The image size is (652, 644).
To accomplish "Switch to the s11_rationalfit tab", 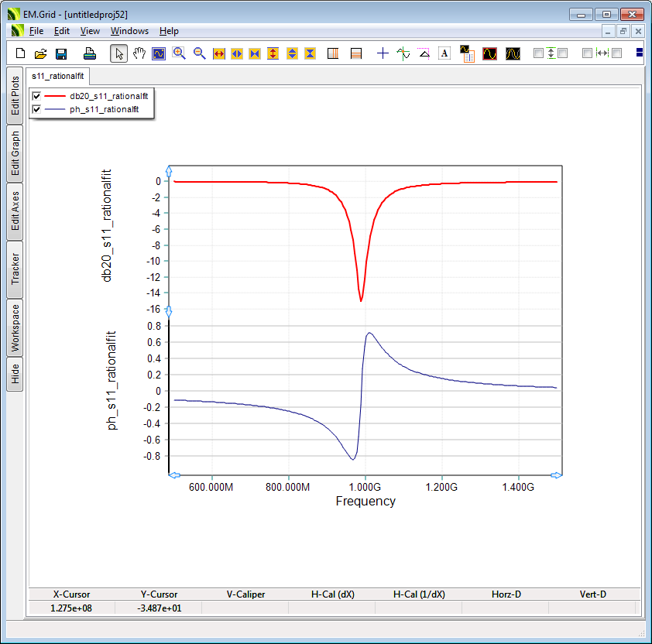I will tap(58, 76).
